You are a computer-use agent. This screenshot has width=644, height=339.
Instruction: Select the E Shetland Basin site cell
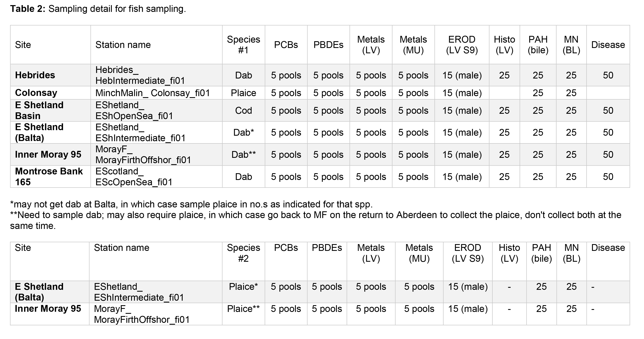pyautogui.click(x=39, y=110)
